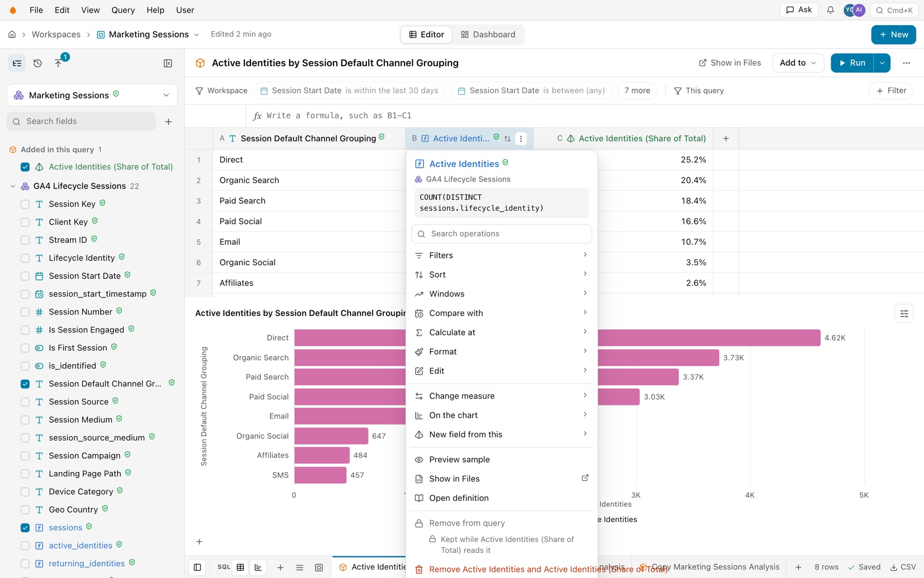Click the Search operations input

(502, 234)
